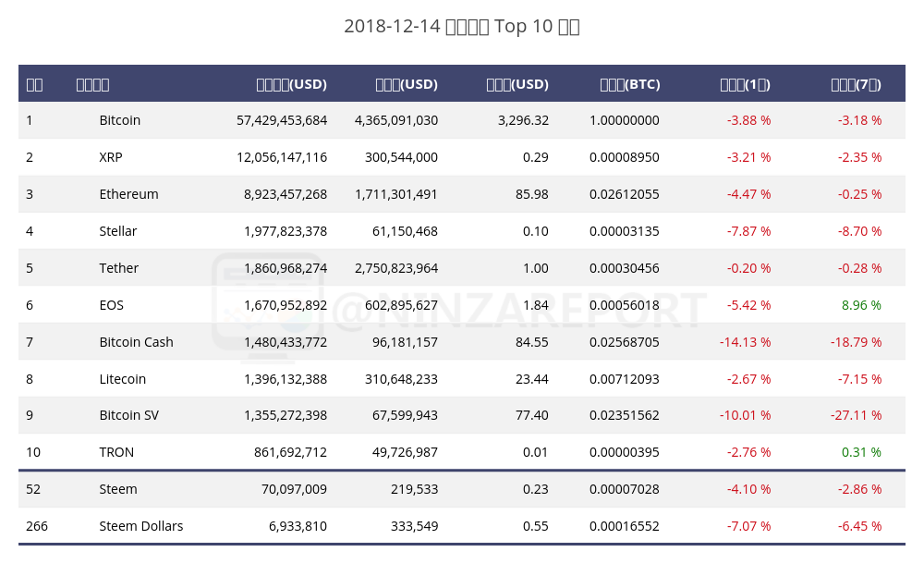Click Bitcoin price 3,296.32
Viewport: 924px width, 564px height.
coord(523,120)
